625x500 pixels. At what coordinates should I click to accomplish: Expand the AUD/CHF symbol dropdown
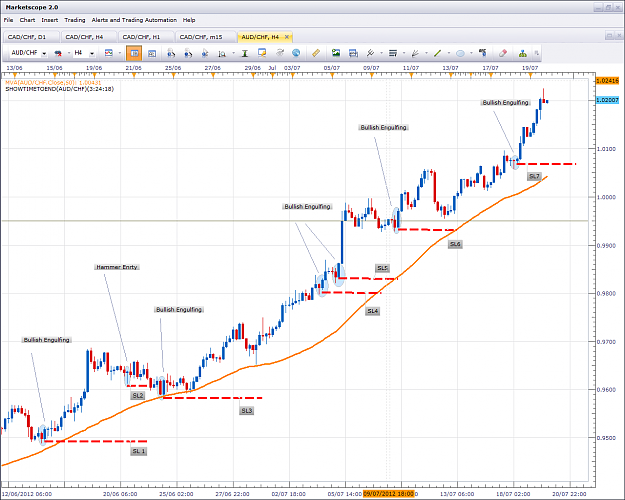[x=44, y=53]
